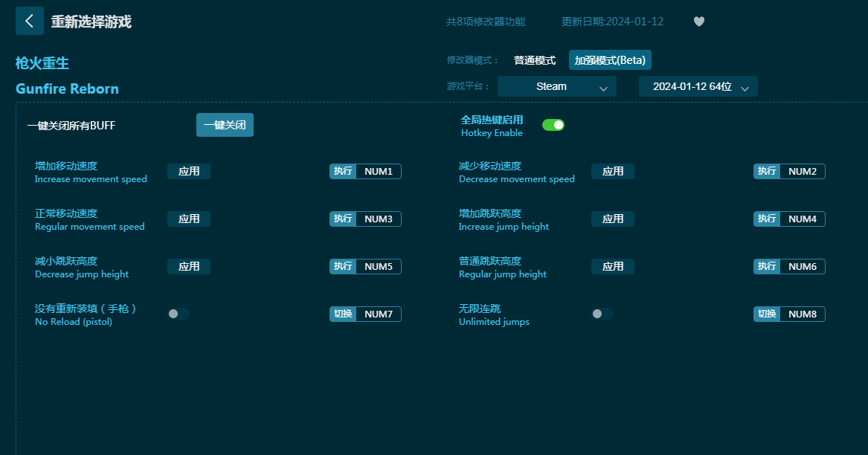The image size is (868, 455).
Task: Click the NUM2 hotkey field
Action: pyautogui.click(x=803, y=172)
